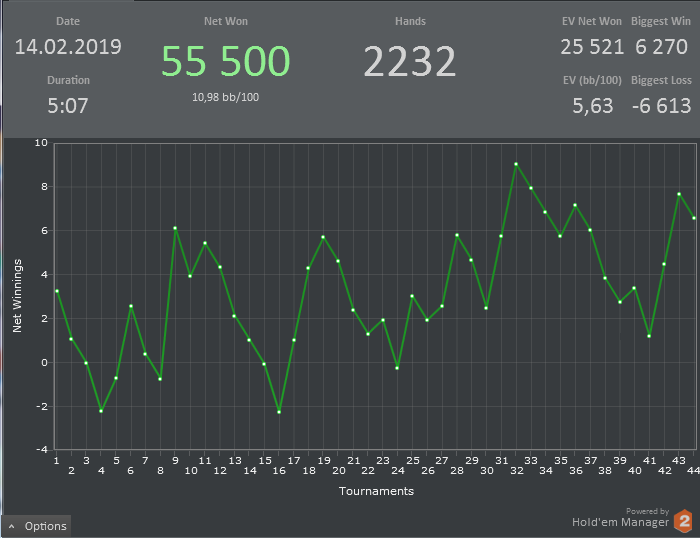The height and width of the screenshot is (538, 700).
Task: Click the Biggest Loss heading label
Action: click(661, 80)
